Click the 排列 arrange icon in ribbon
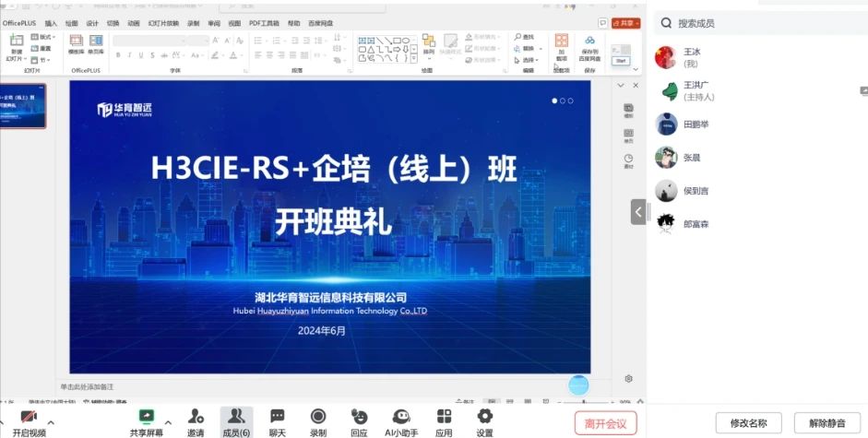 tap(428, 41)
